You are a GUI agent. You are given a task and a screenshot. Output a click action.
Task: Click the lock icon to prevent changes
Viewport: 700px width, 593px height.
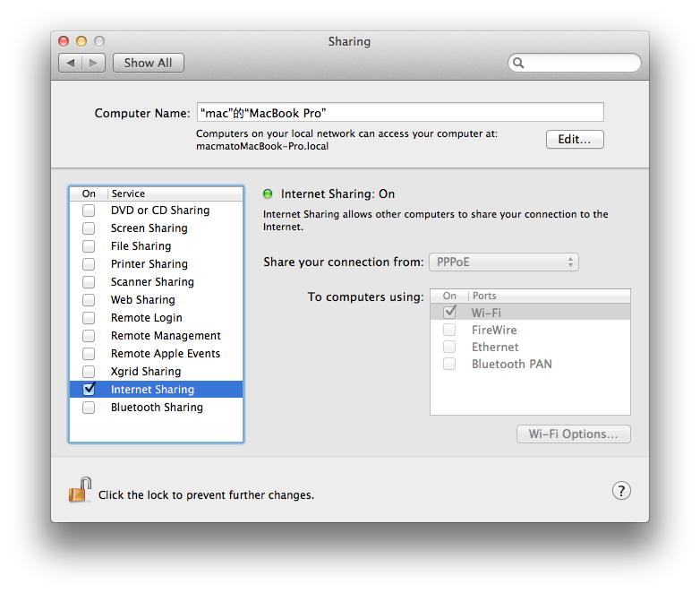(80, 490)
